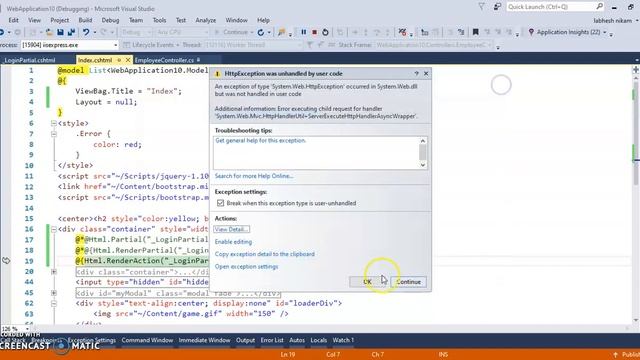640x360 pixels.
Task: Click the troubleshooting tips up-scroll arrow
Action: 423,141
